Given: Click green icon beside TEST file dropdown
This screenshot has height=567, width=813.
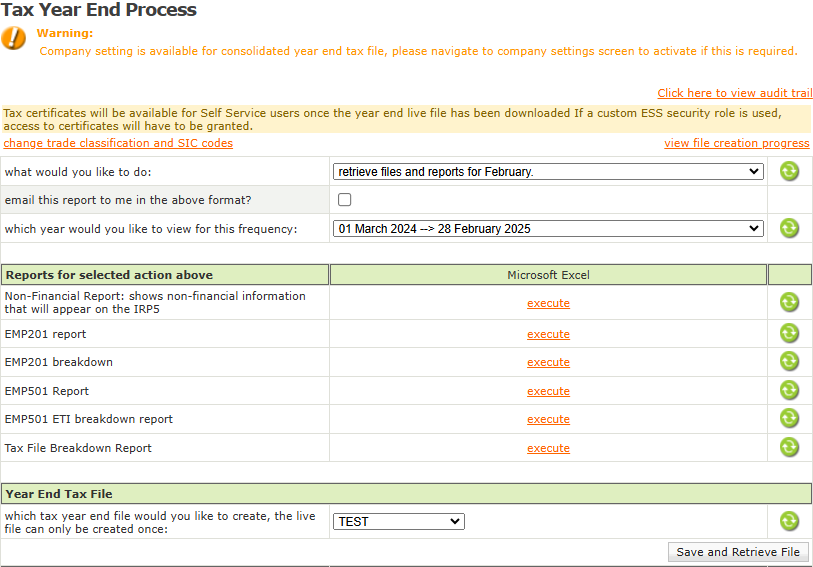Looking at the screenshot, I should pos(789,521).
